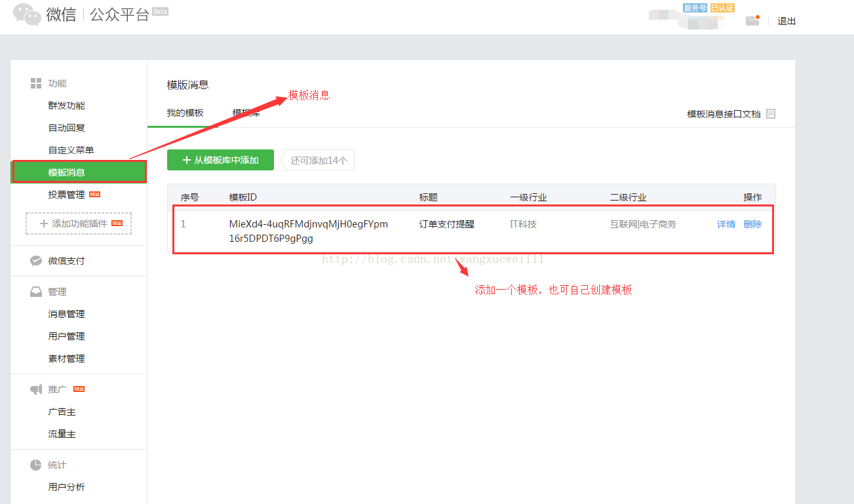Open 广告主 in the sidebar
Viewport: 854px width, 504px height.
coord(62,412)
